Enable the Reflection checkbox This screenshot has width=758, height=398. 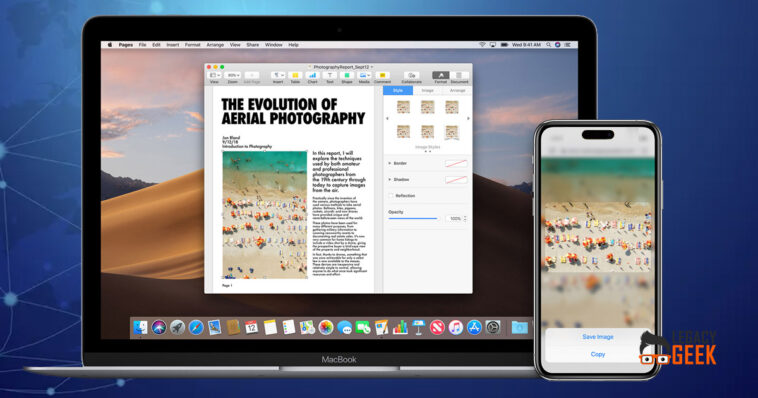(x=391, y=196)
